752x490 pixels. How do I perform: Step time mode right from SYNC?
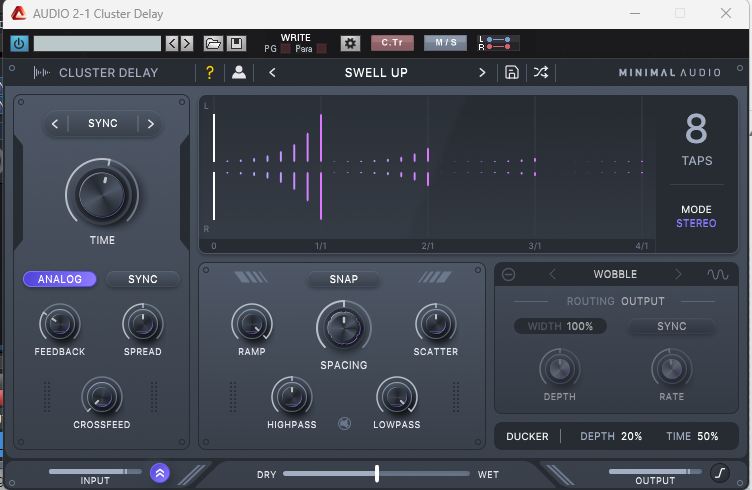pyautogui.click(x=151, y=124)
